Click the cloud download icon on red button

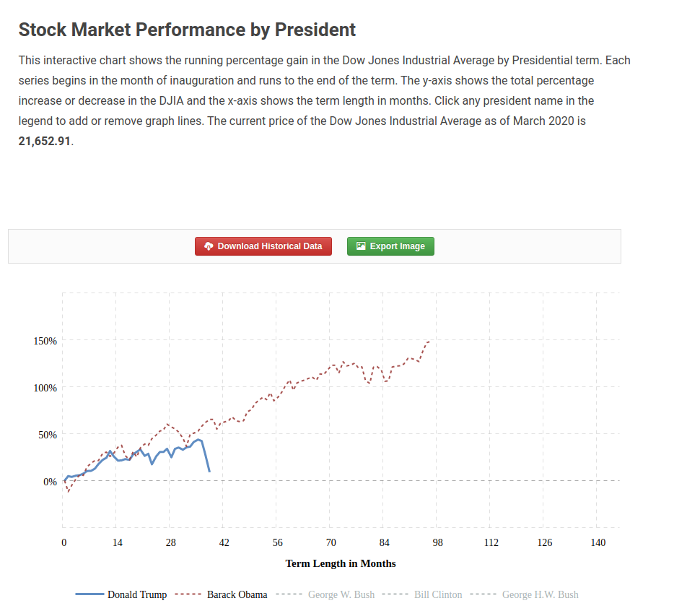pos(209,246)
